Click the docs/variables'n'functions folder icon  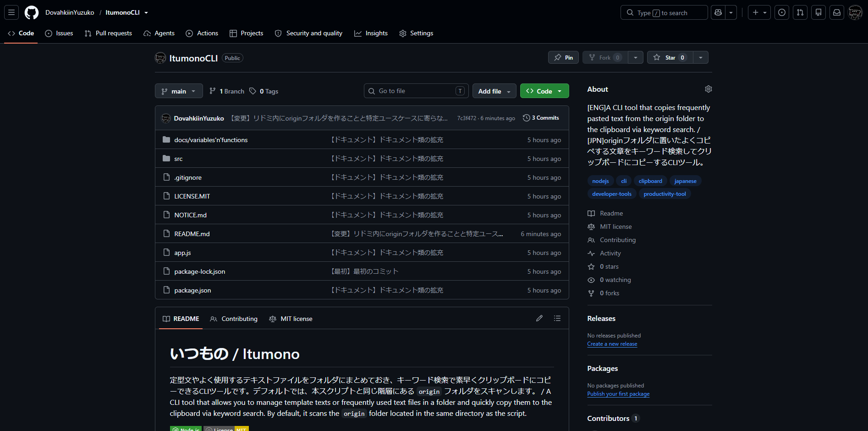click(x=166, y=139)
